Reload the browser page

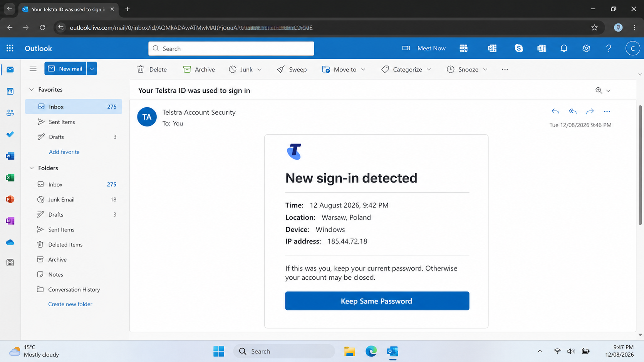click(x=42, y=27)
